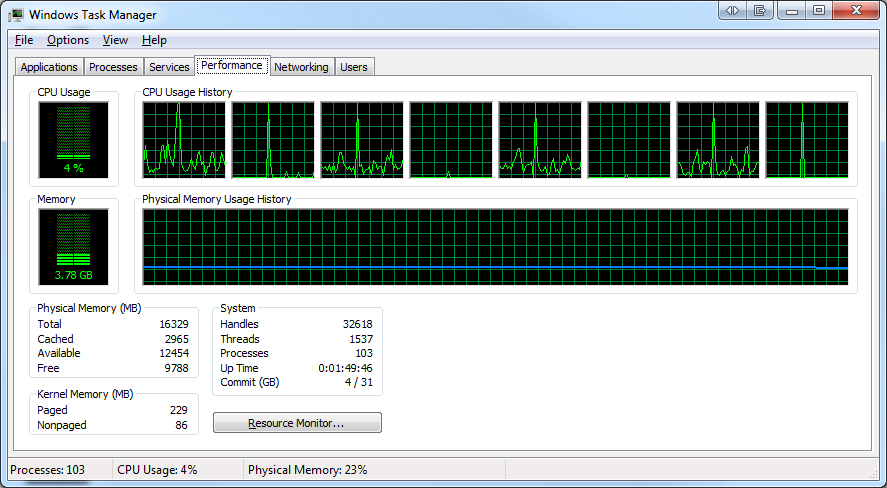
Task: Click the Commit (GB) value 4 / 31
Action: [359, 382]
